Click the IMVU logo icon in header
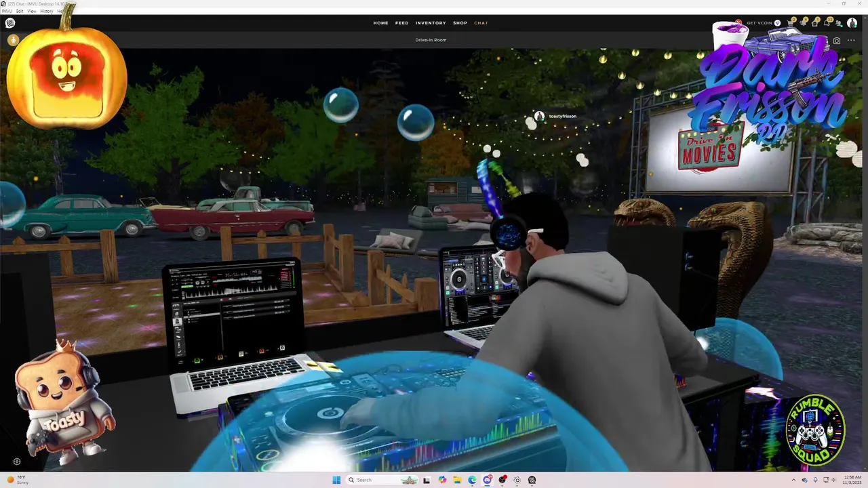Viewport: 868px width, 488px height. coord(10,23)
